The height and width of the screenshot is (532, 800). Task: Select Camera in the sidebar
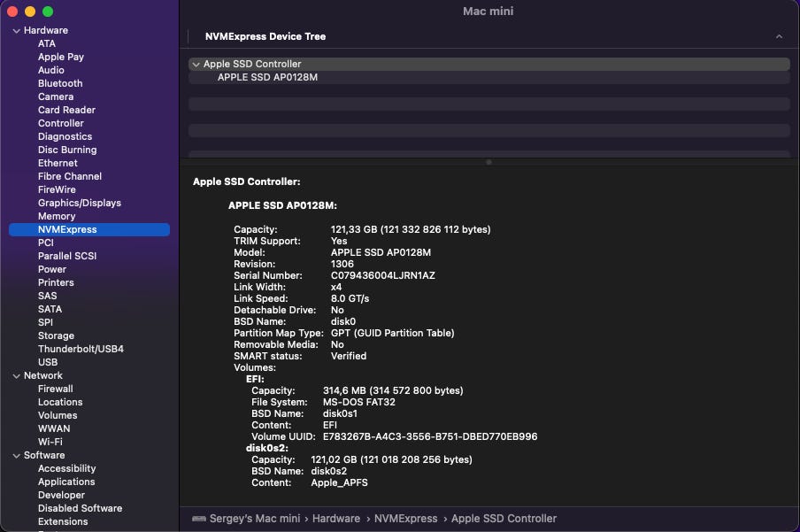pyautogui.click(x=56, y=97)
